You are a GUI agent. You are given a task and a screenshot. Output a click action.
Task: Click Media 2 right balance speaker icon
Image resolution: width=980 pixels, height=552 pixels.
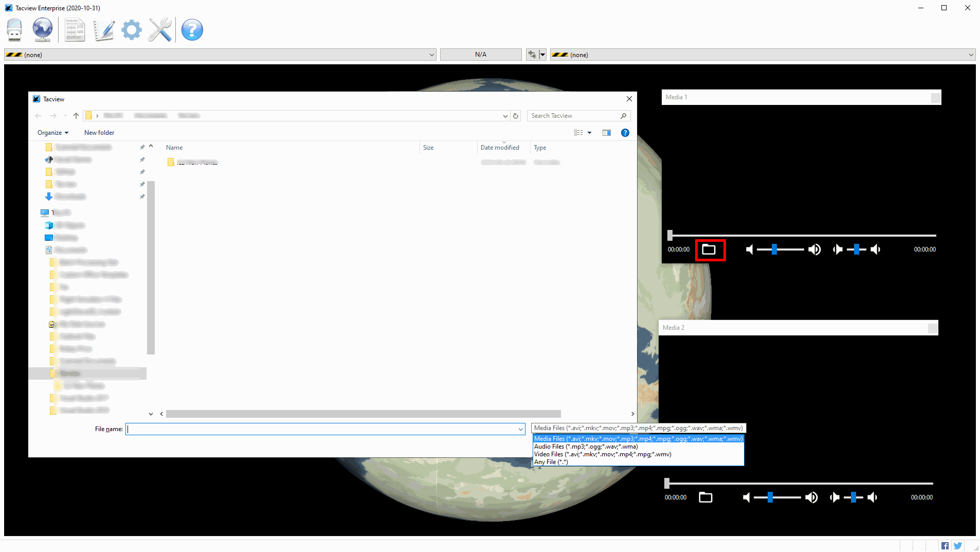pyautogui.click(x=873, y=497)
